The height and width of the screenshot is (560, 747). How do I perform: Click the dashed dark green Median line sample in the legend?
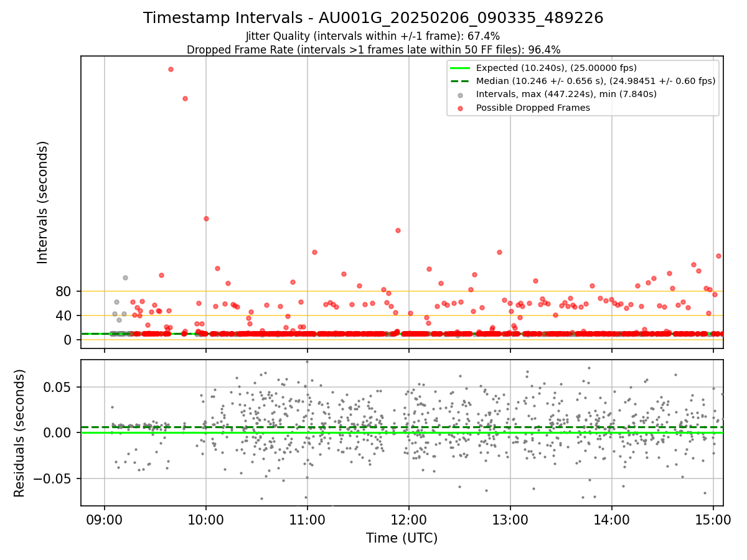pyautogui.click(x=460, y=81)
